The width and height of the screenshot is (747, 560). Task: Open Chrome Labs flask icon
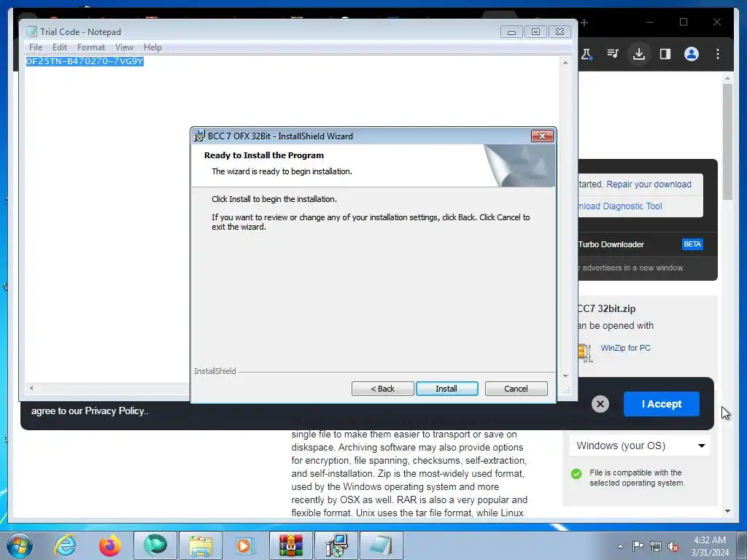(x=587, y=54)
